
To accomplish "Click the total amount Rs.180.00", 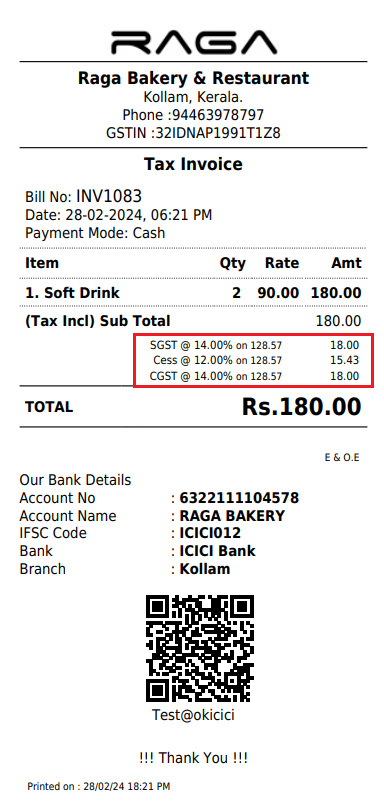I will click(x=302, y=407).
